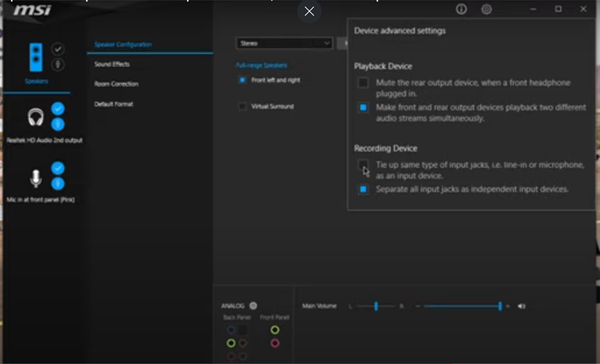This screenshot has height=364, width=600.
Task: Click the set-default checkmark on Speakers
Action: pos(58,49)
